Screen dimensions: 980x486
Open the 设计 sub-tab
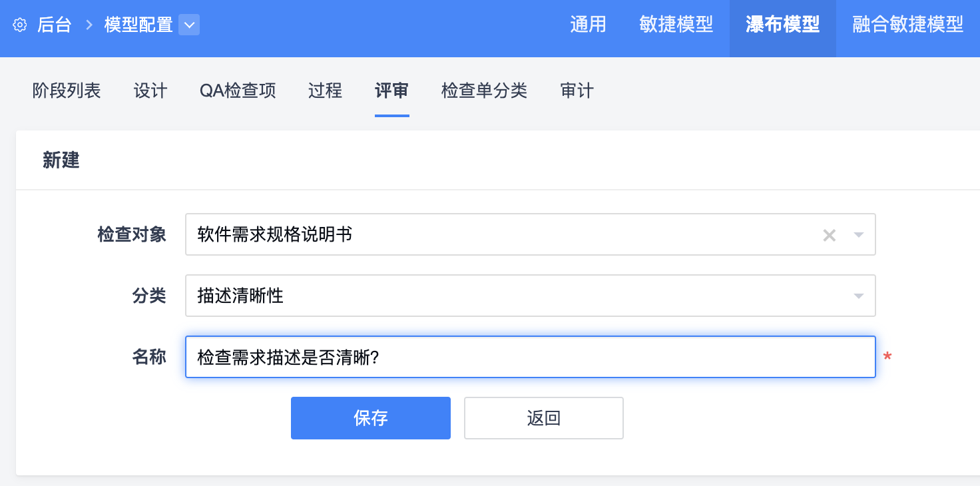point(150,91)
